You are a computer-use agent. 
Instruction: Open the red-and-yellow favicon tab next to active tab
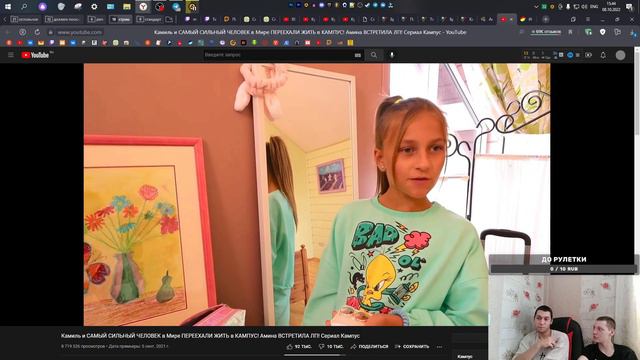tap(526, 19)
